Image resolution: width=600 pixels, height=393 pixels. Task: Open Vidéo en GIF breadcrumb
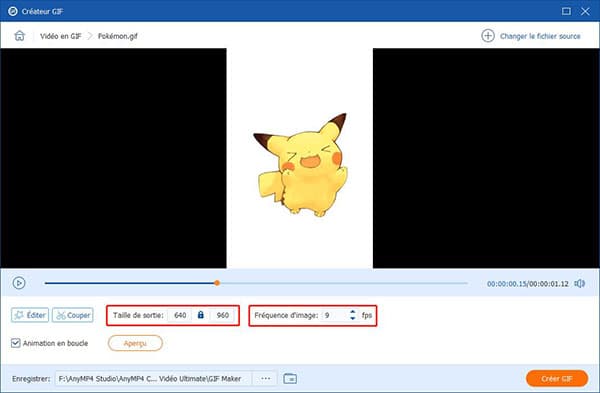click(x=60, y=36)
